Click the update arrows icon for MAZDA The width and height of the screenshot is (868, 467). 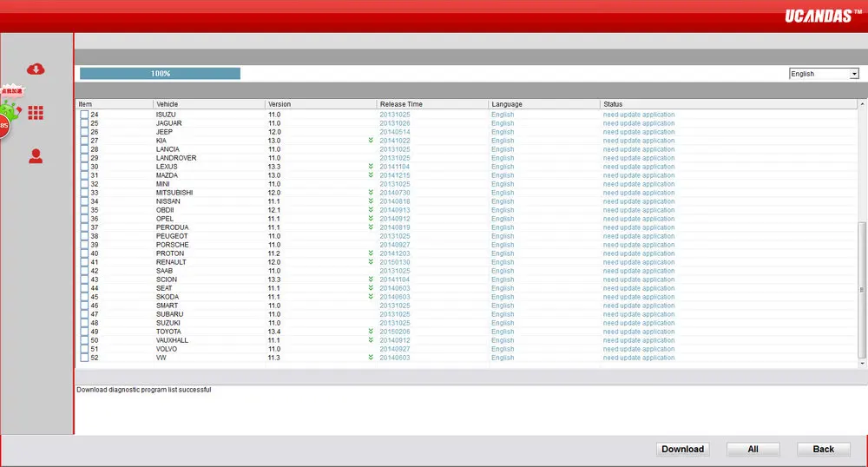point(371,175)
